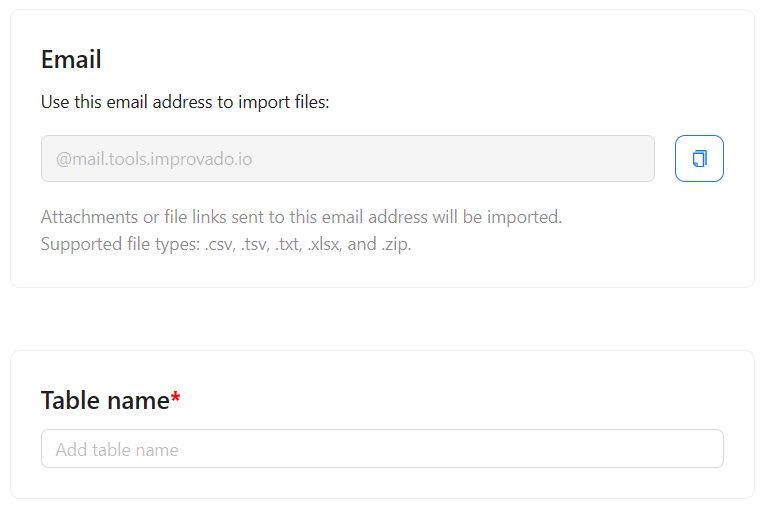This screenshot has height=508, width=769.
Task: Click the disabled @mail.tools.improvado.io field
Action: coord(348,158)
